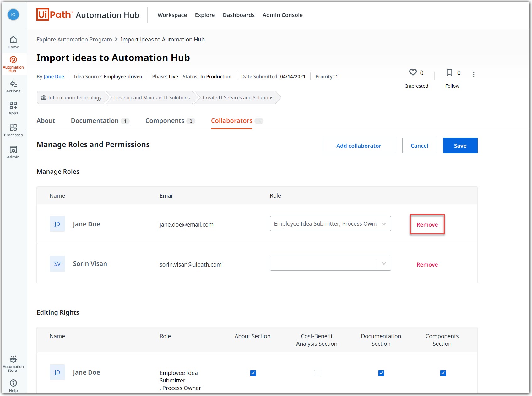Click Jane Doe's JD avatar in Editing Rights
This screenshot has height=396, width=532.
pyautogui.click(x=57, y=372)
